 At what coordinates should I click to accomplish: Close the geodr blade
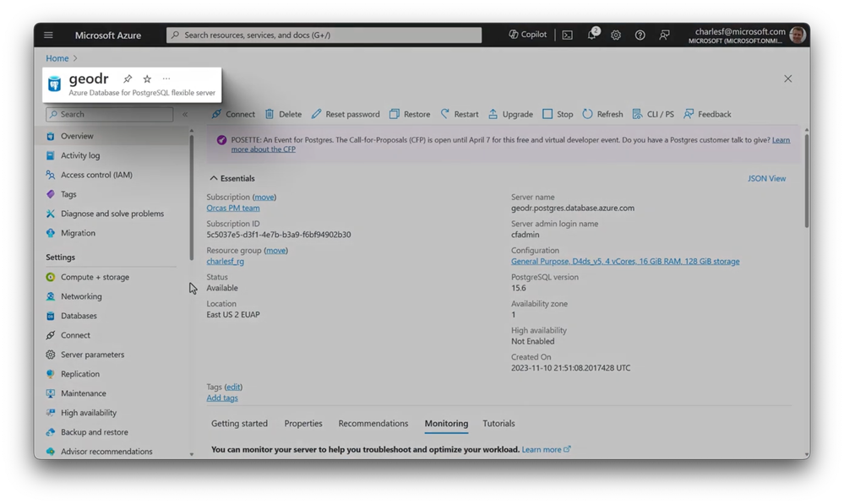click(787, 79)
